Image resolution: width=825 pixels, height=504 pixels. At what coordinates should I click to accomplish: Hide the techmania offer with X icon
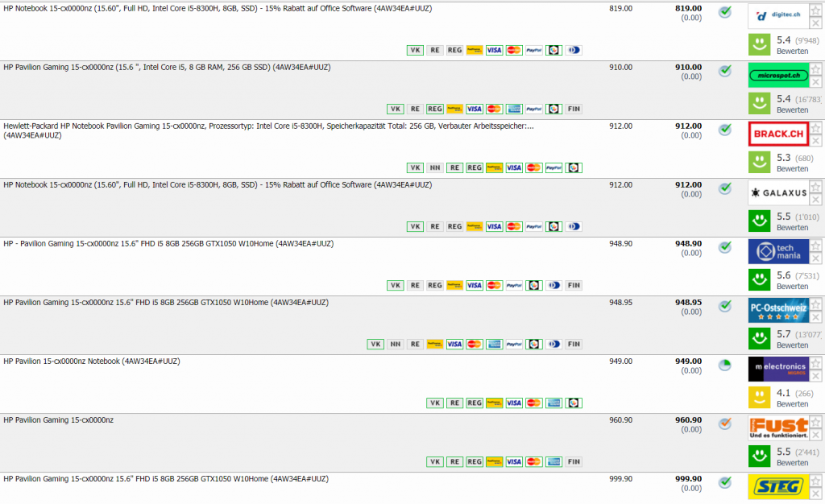(815, 258)
